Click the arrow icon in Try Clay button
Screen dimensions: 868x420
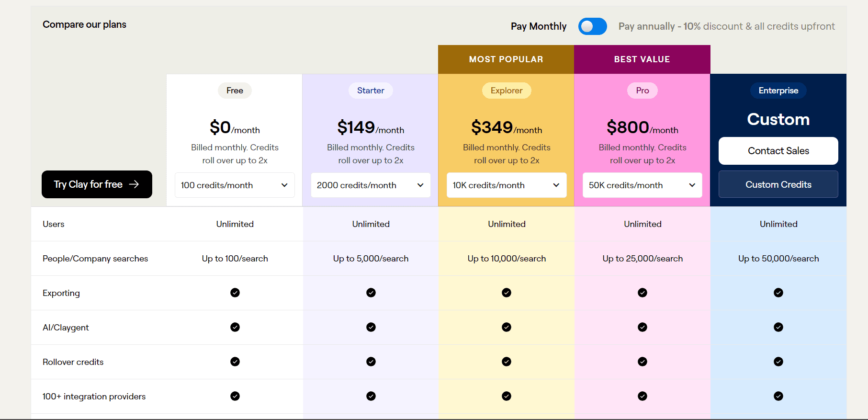(134, 184)
